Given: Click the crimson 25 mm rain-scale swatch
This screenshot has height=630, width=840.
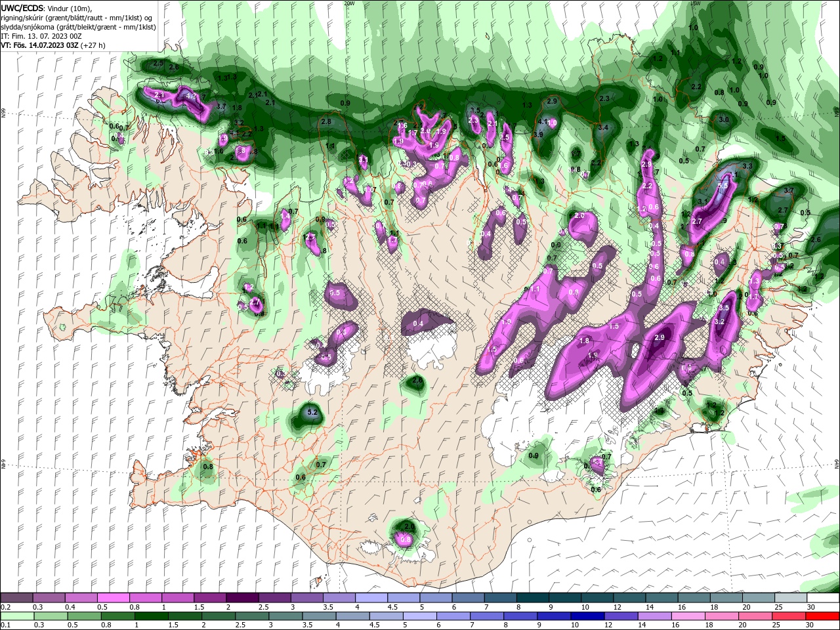Looking at the screenshot, I should [789, 616].
